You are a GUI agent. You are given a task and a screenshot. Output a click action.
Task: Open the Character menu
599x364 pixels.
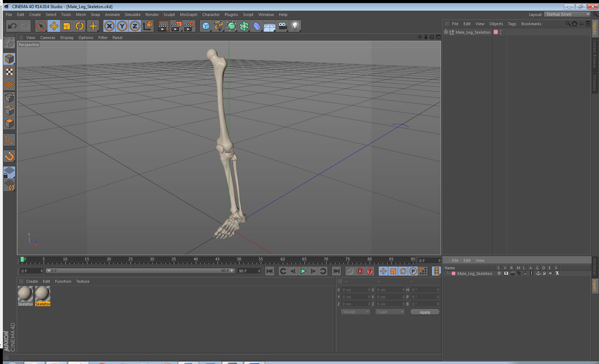point(211,15)
